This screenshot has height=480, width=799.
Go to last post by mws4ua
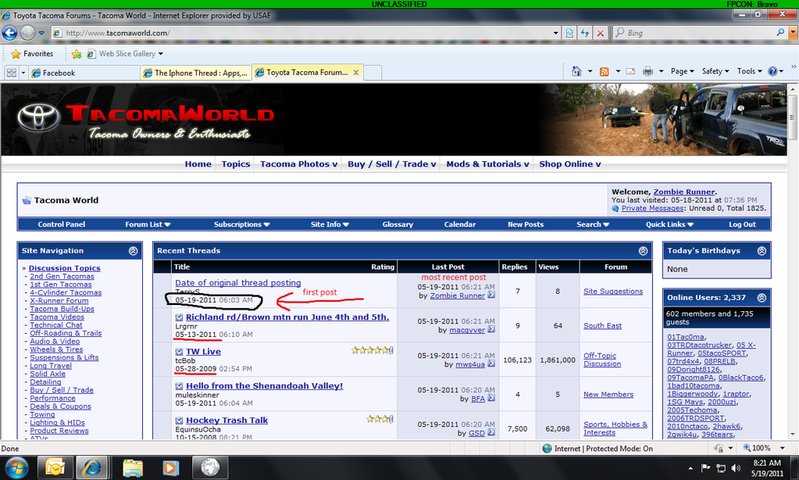pos(491,364)
